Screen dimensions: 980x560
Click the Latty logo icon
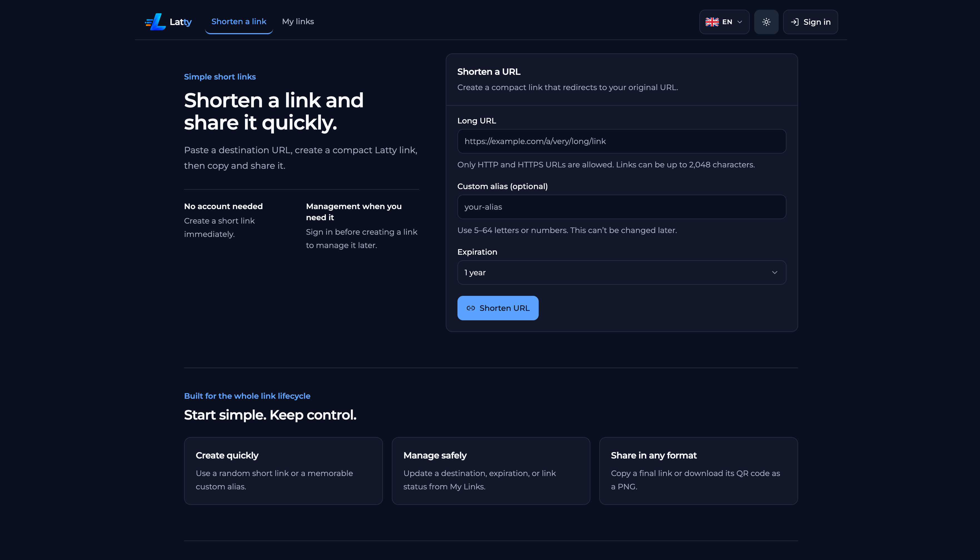click(x=155, y=22)
